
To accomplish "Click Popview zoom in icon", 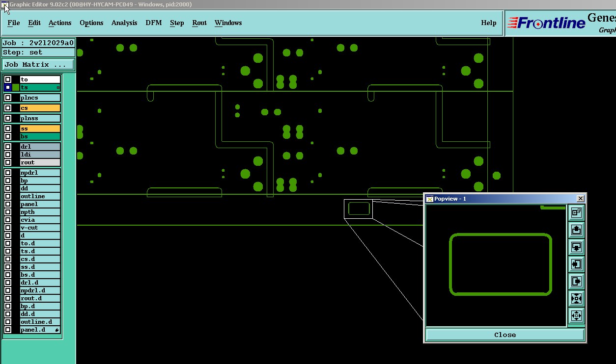I will tap(576, 298).
